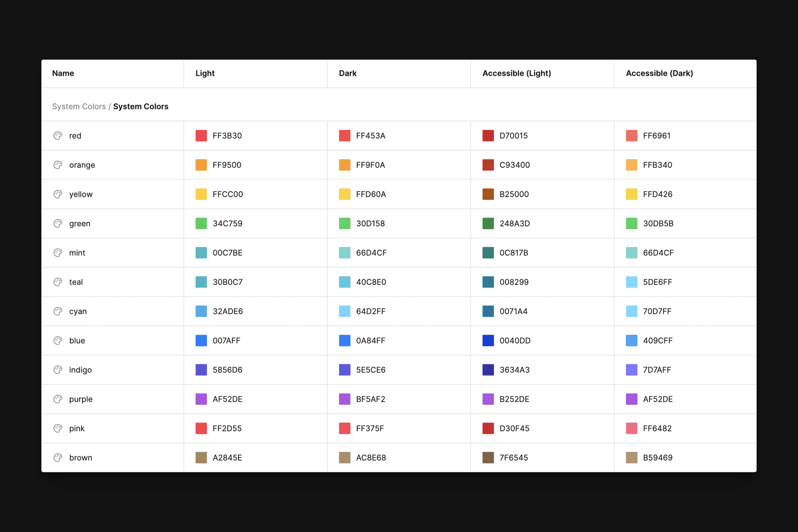
Task: Click the palette icon beside orange
Action: 58,164
